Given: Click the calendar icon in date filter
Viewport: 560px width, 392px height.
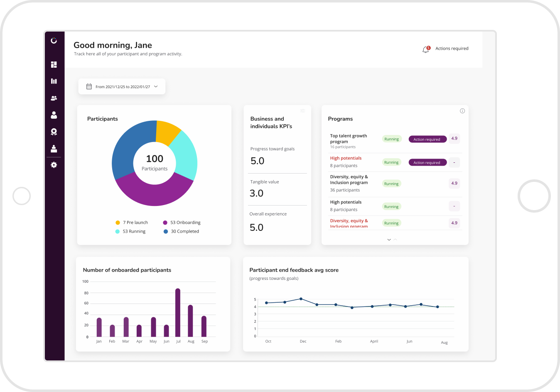Looking at the screenshot, I should tap(89, 86).
